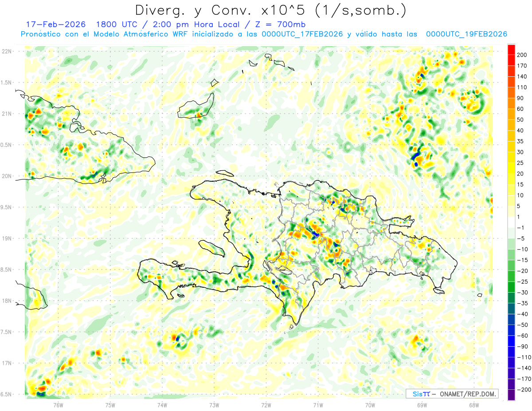Click the '-110' color scale label
The width and height of the screenshot is (532, 411).
click(x=525, y=357)
